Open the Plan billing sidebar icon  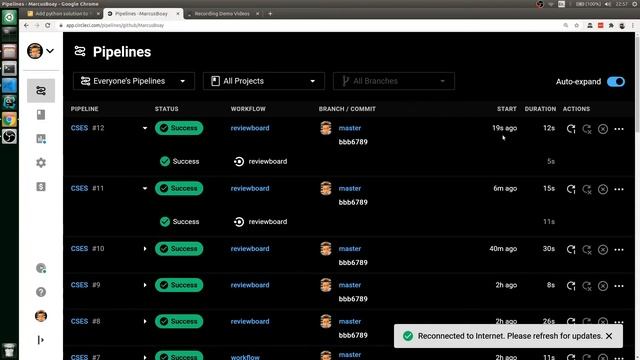click(x=41, y=187)
